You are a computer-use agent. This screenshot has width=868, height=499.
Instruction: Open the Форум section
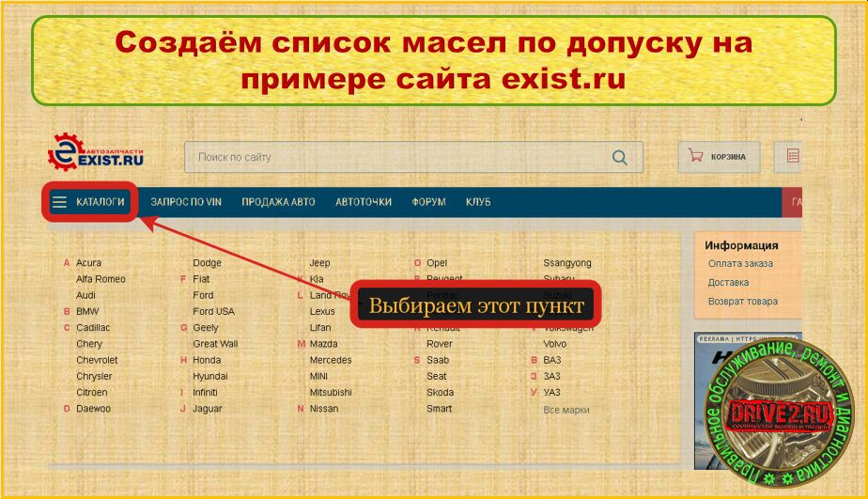[428, 202]
